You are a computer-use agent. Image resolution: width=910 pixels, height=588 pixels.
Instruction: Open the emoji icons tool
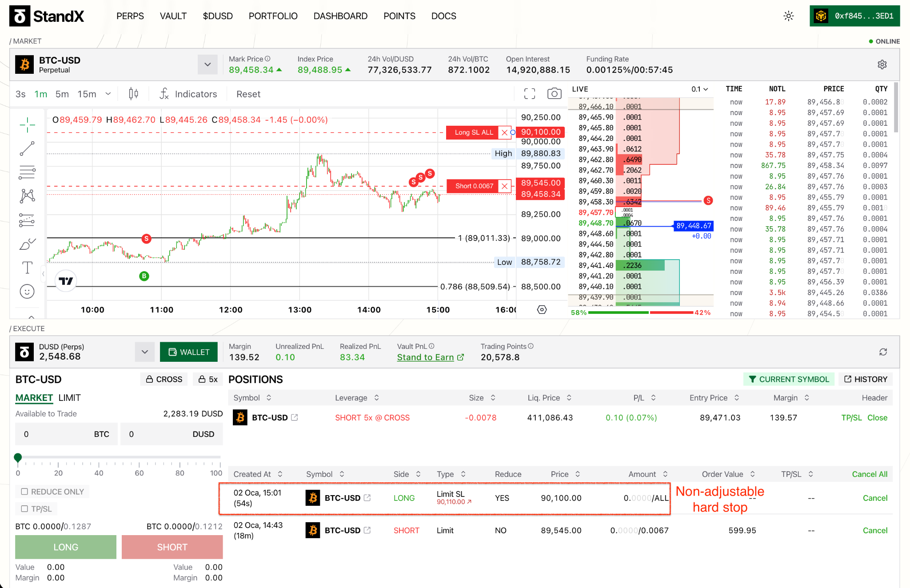click(27, 292)
